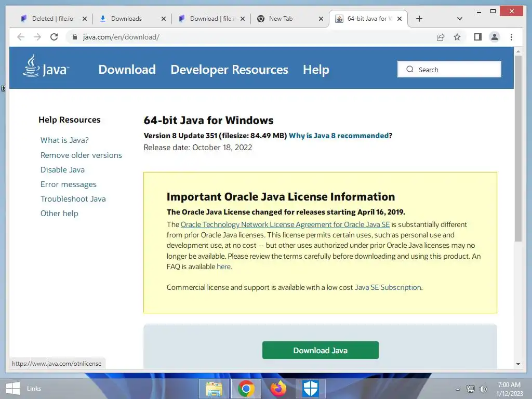Open the side panel icon

(x=478, y=37)
